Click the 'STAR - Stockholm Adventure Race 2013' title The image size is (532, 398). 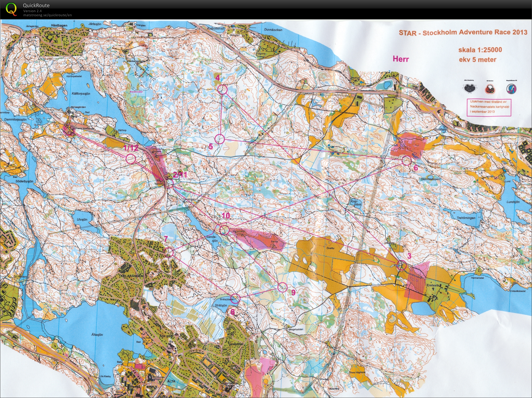click(463, 32)
